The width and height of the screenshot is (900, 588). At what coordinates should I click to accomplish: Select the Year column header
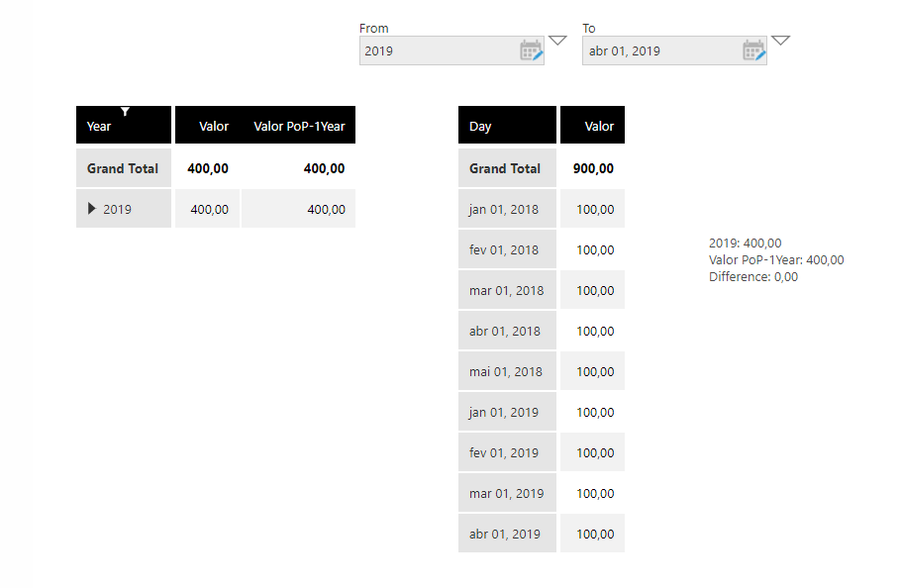tap(124, 125)
